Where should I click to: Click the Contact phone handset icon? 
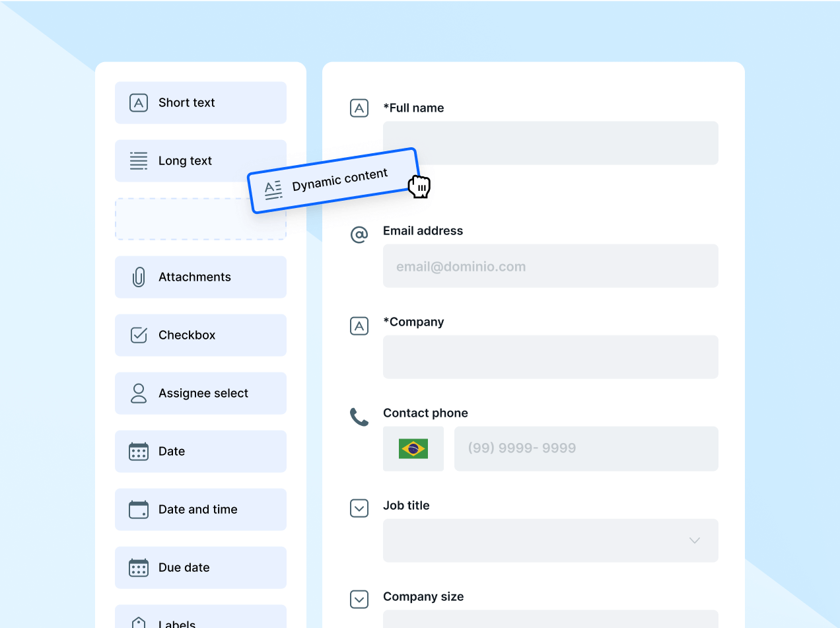(359, 417)
